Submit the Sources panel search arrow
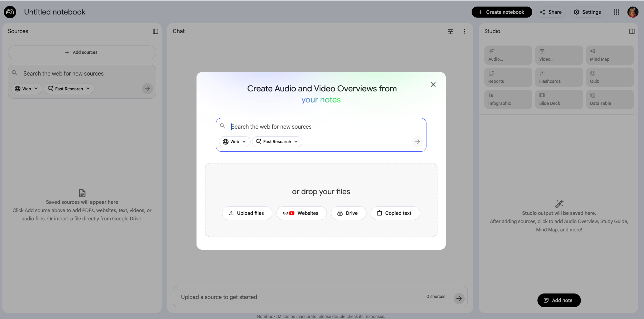 (x=148, y=89)
